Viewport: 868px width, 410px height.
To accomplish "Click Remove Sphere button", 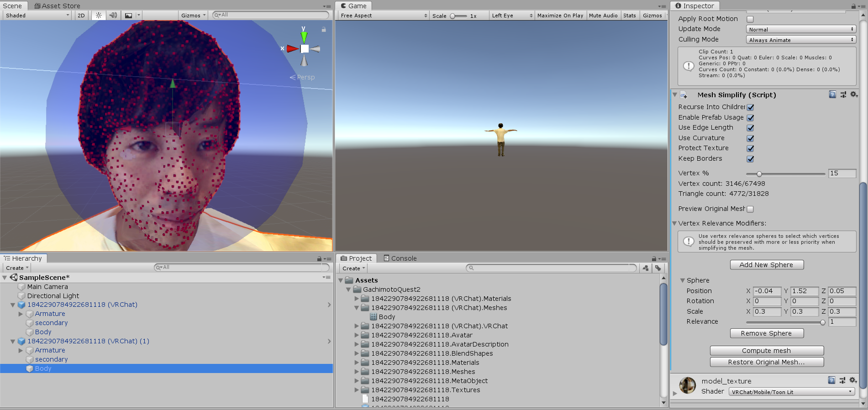I will click(x=766, y=333).
